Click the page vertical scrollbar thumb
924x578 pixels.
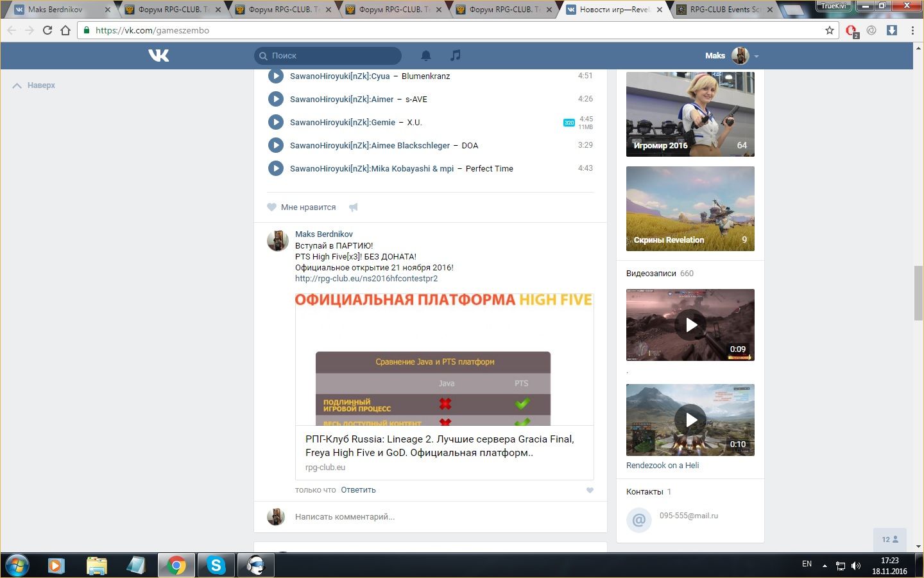point(919,292)
